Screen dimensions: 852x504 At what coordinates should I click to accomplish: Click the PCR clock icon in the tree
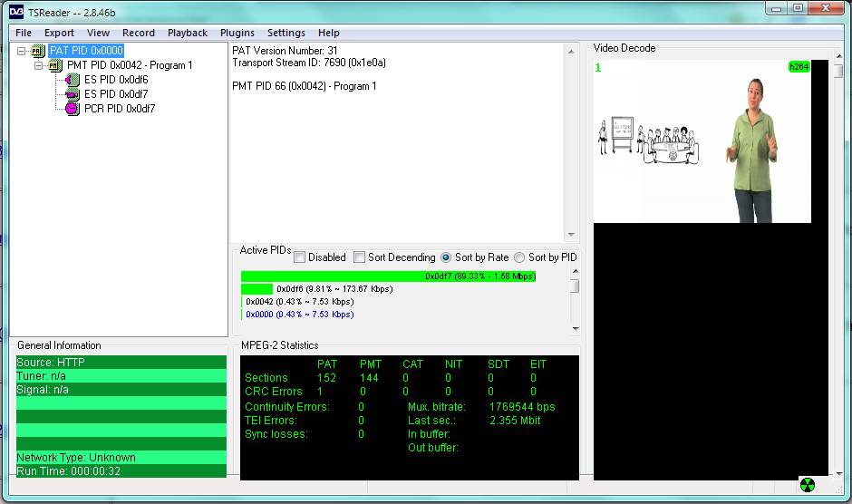click(73, 109)
